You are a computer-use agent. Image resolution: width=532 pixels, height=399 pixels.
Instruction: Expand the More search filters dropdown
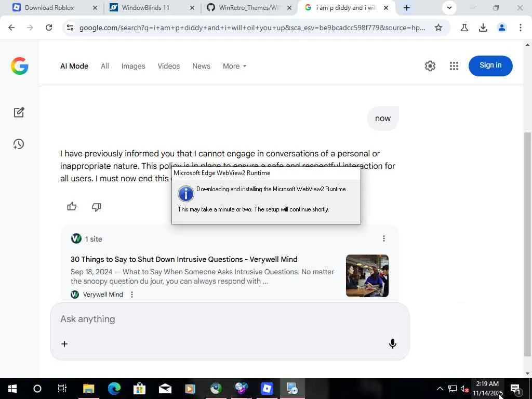tap(234, 66)
